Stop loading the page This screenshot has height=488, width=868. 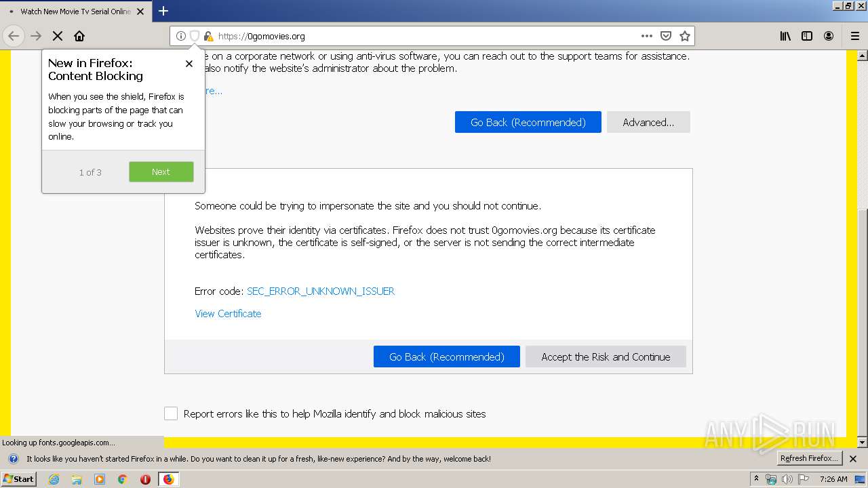pyautogui.click(x=58, y=36)
